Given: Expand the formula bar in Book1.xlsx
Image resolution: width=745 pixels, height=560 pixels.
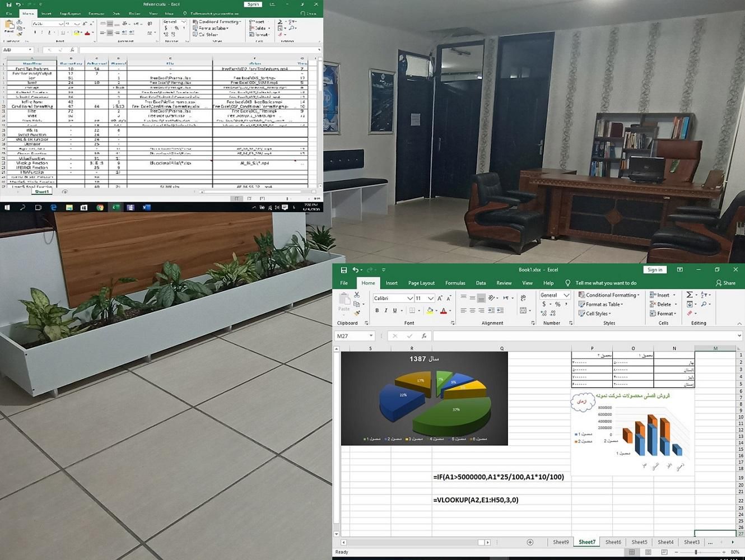Looking at the screenshot, I should (x=739, y=336).
